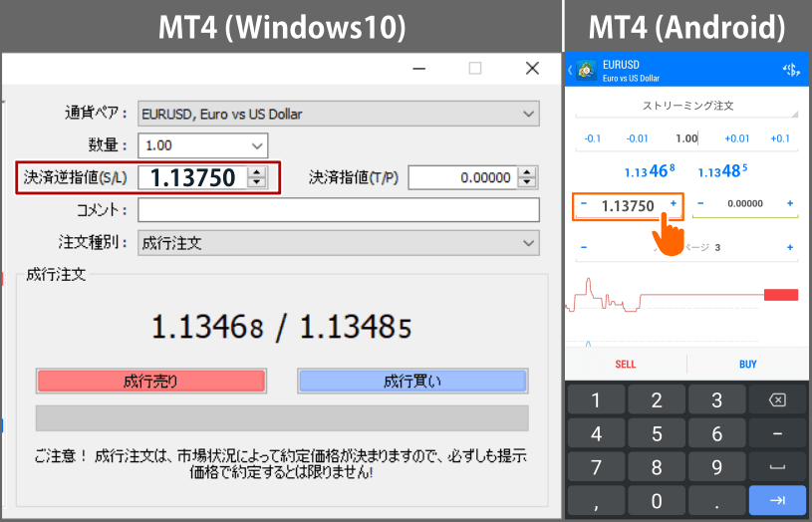The height and width of the screenshot is (522, 812).
Task: Decrease the T/P 0.00000 value with down arrow
Action: tap(527, 182)
